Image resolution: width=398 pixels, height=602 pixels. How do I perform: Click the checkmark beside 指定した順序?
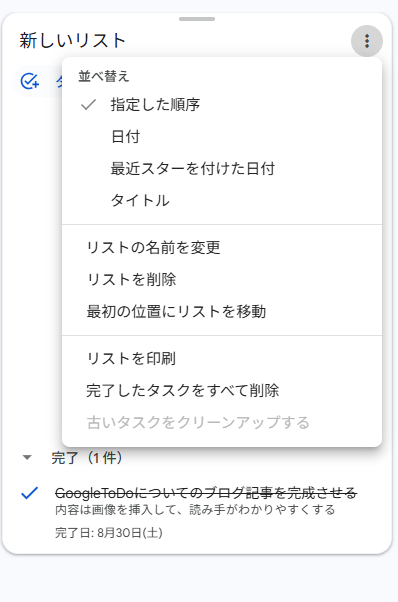point(88,104)
